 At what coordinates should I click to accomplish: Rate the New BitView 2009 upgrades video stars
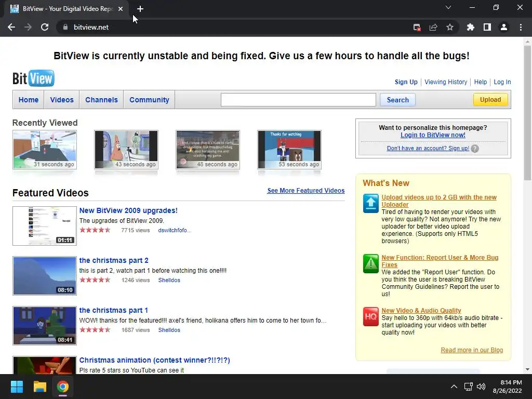[95, 230]
